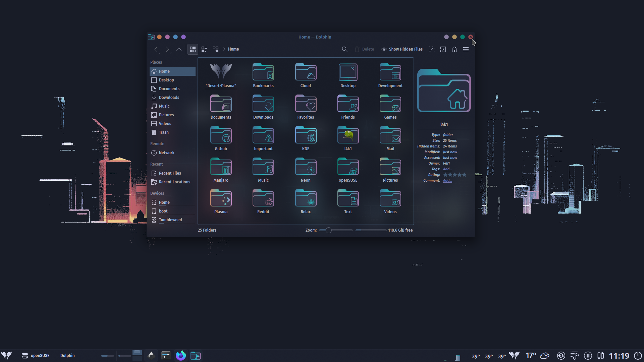Open weather widget showing 17°
Viewport: 644px width, 362px height.
point(537,356)
